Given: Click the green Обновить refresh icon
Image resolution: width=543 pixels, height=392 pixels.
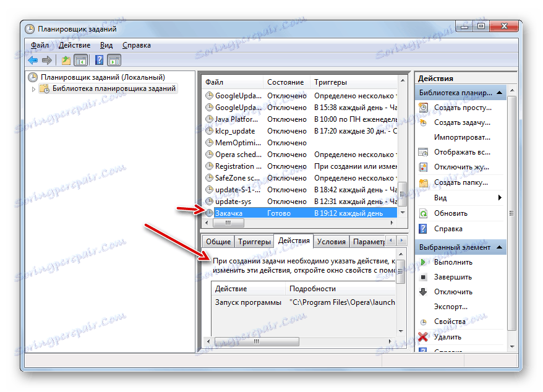Looking at the screenshot, I should pos(423,213).
